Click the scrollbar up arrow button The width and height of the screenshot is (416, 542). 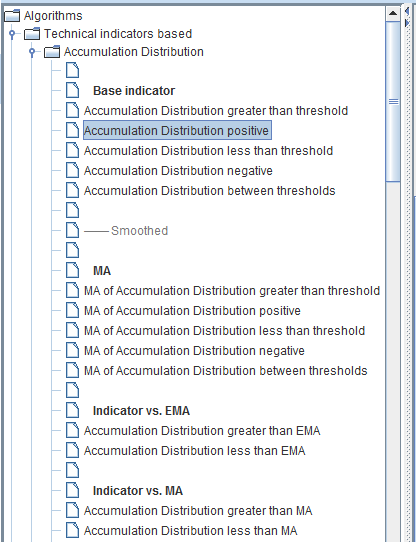coord(393,13)
